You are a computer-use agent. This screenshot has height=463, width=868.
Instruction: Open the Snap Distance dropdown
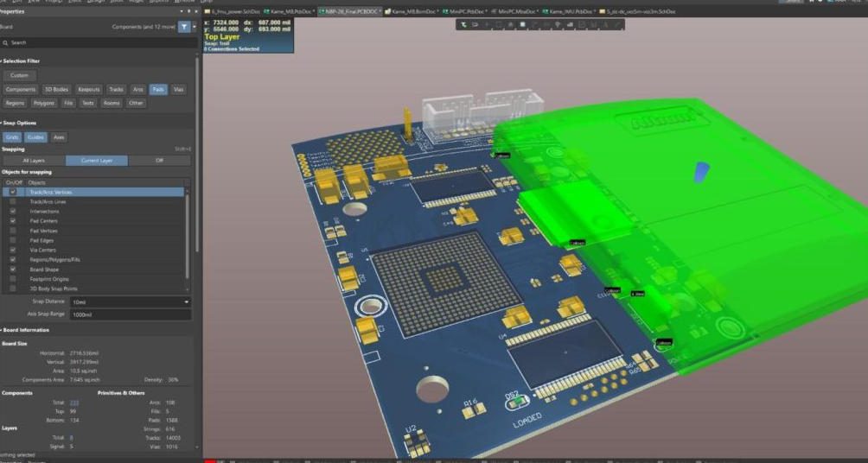pyautogui.click(x=187, y=301)
